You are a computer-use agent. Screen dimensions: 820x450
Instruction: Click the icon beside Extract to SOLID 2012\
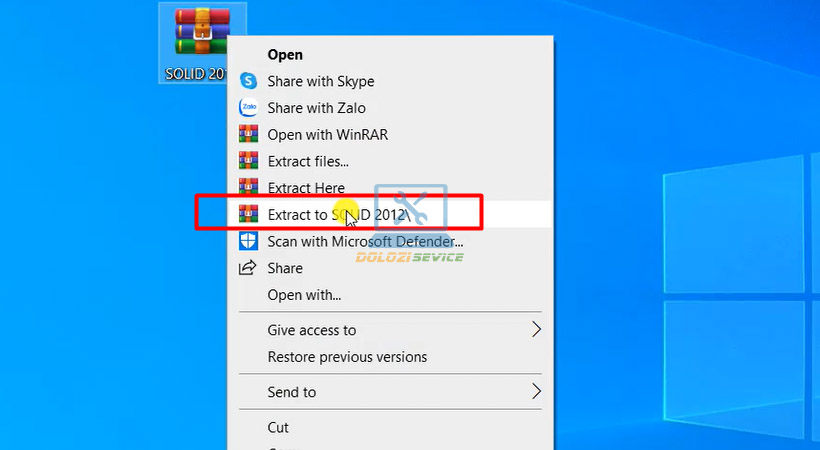[247, 214]
